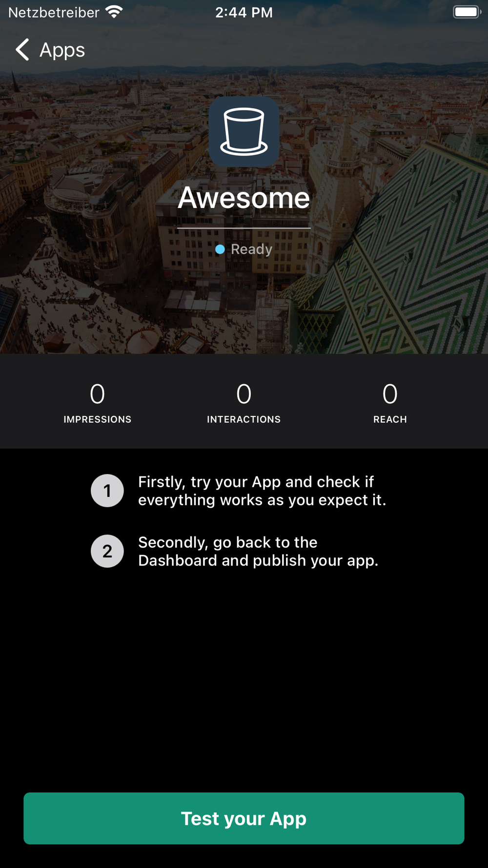Viewport: 488px width, 868px height.
Task: Tap the battery indicator icon
Action: pos(467,12)
